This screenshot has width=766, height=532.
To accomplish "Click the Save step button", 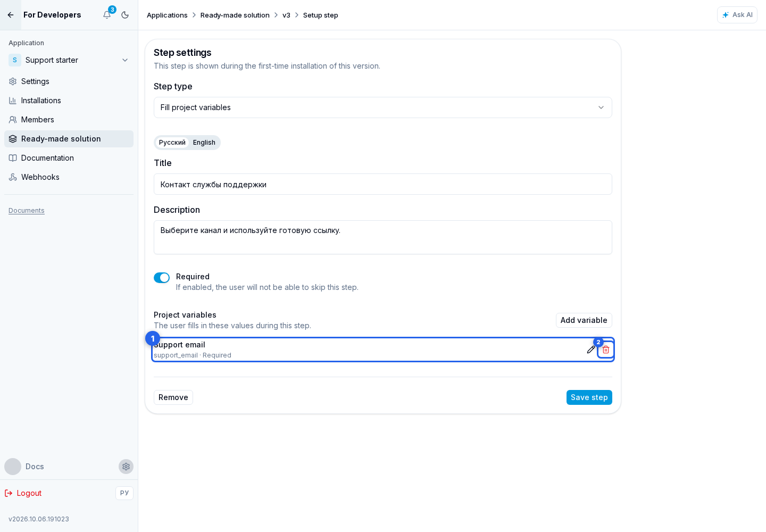I will tap(589, 397).
